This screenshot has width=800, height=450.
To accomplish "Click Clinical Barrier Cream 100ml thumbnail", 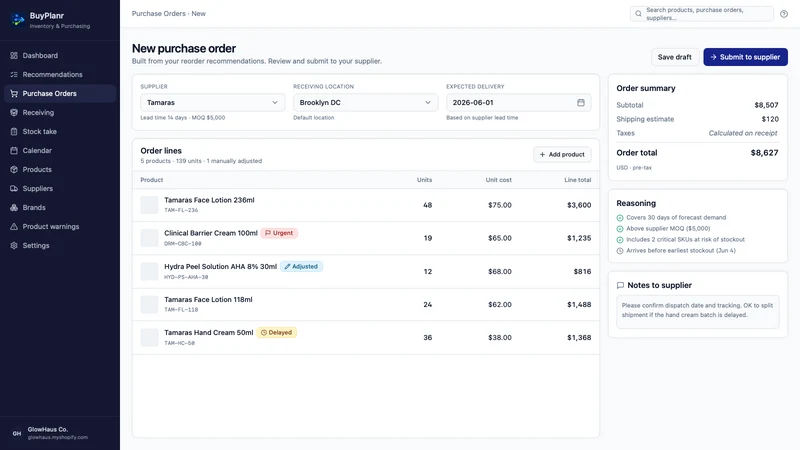I will (149, 238).
